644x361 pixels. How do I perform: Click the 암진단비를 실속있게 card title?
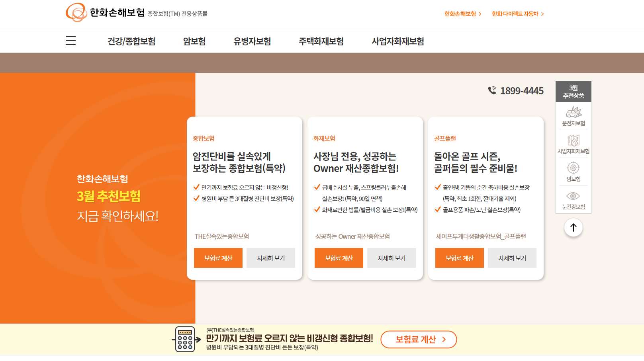coord(239,162)
